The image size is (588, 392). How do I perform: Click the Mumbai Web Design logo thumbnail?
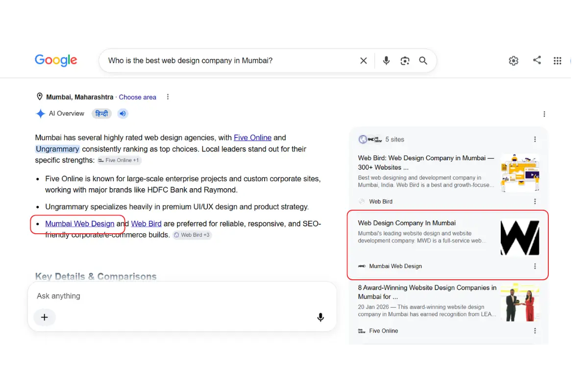(520, 238)
